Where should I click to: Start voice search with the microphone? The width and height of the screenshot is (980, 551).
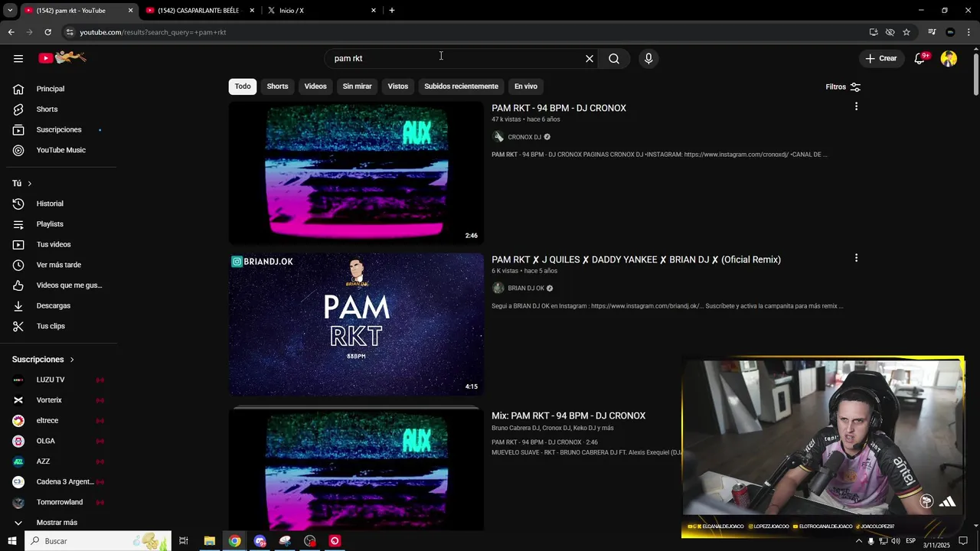[x=648, y=58]
